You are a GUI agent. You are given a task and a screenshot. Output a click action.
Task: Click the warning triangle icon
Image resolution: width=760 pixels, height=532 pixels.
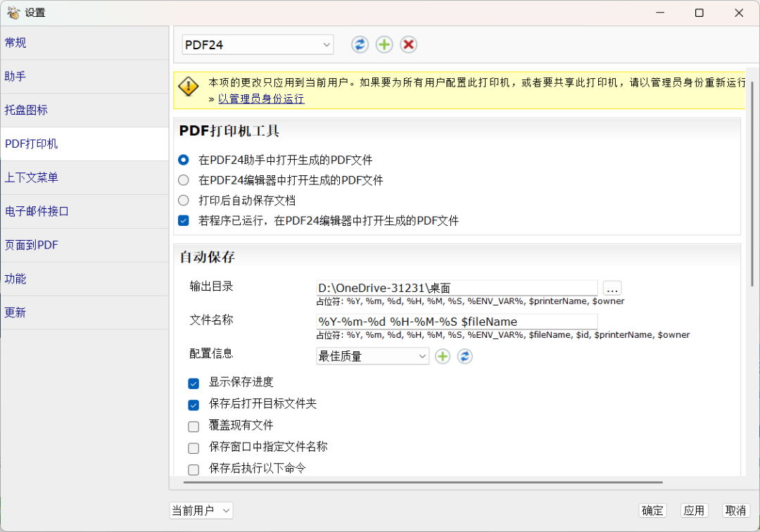(188, 87)
